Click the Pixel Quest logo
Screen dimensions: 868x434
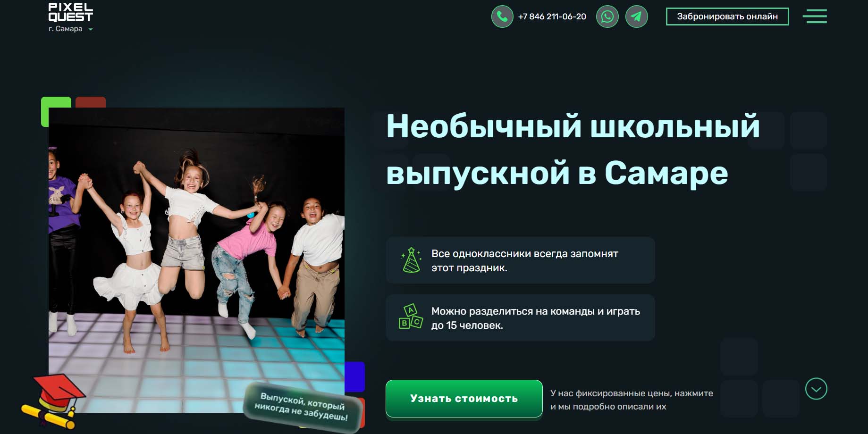pyautogui.click(x=70, y=13)
